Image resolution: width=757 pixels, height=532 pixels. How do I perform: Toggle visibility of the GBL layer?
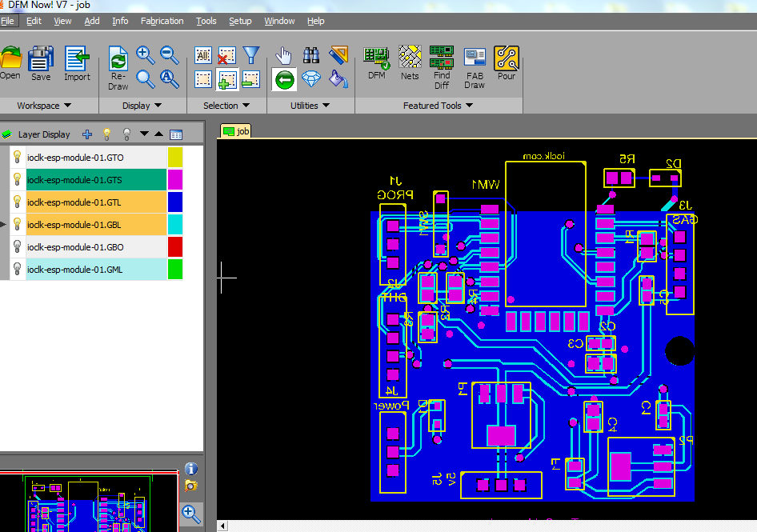click(x=17, y=225)
